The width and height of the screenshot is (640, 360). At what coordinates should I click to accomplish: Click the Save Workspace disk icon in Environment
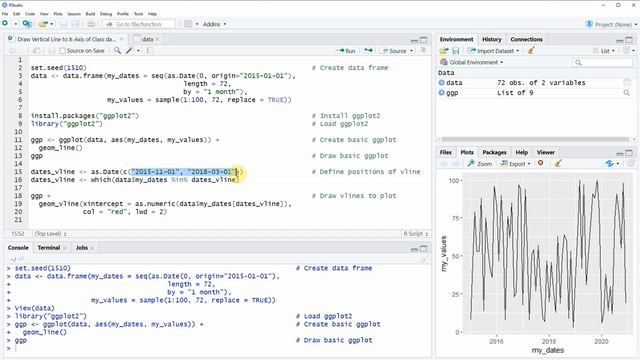click(456, 51)
